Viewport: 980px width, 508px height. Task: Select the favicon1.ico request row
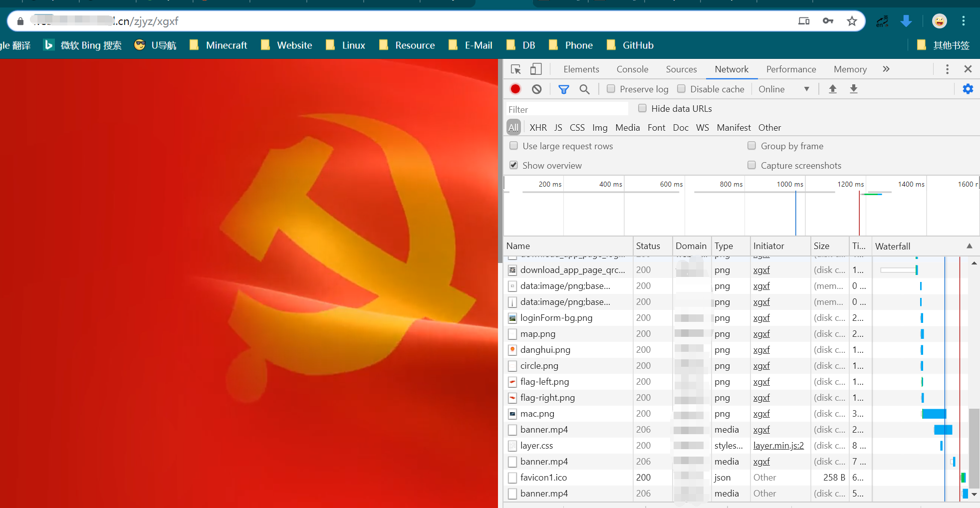(x=736, y=478)
